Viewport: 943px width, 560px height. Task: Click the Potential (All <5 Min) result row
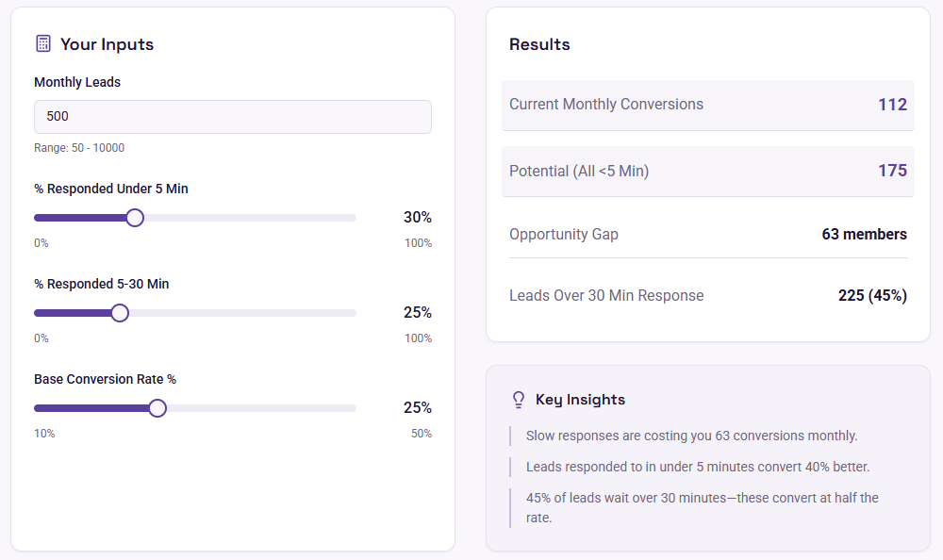[708, 171]
